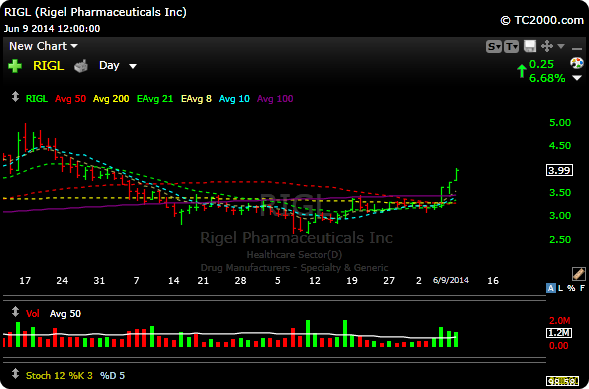Click the Avg 10 legend label
The width and height of the screenshot is (589, 389).
pyautogui.click(x=234, y=99)
